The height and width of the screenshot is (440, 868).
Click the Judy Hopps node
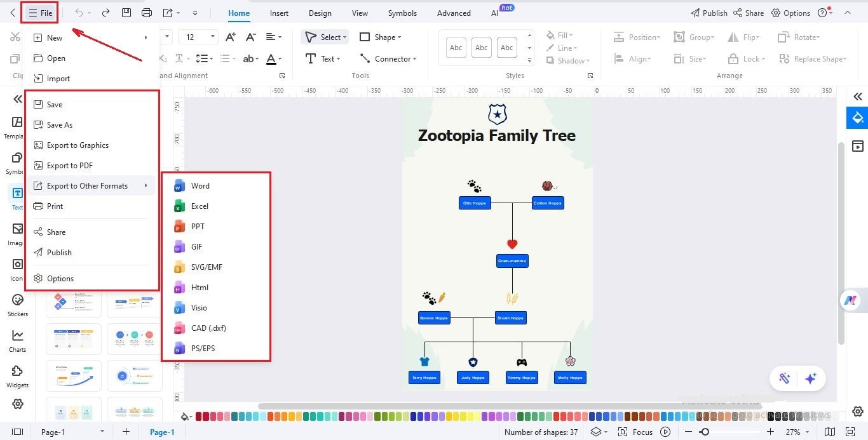(473, 378)
